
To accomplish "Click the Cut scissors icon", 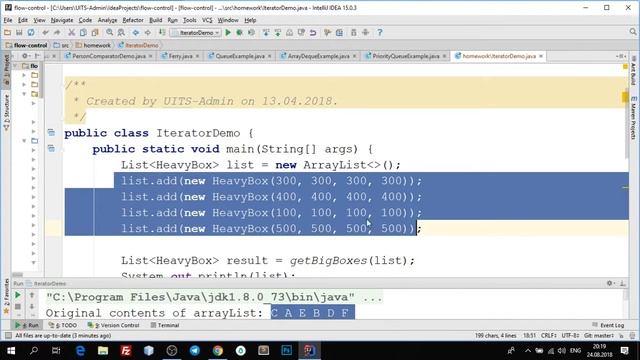I will pos(71,33).
